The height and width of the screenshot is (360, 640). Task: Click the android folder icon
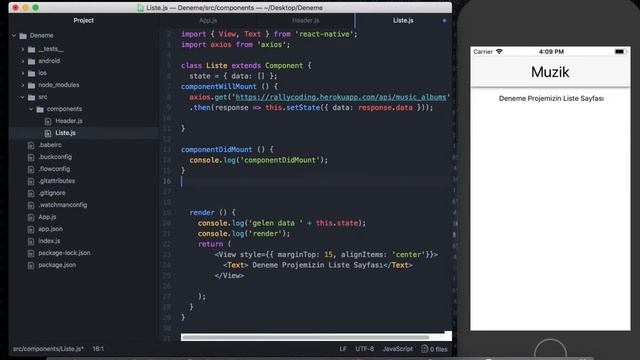click(x=31, y=61)
